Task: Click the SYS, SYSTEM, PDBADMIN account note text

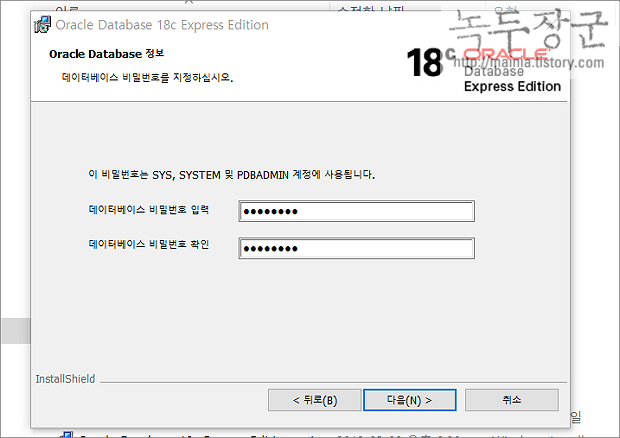Action: click(x=232, y=174)
